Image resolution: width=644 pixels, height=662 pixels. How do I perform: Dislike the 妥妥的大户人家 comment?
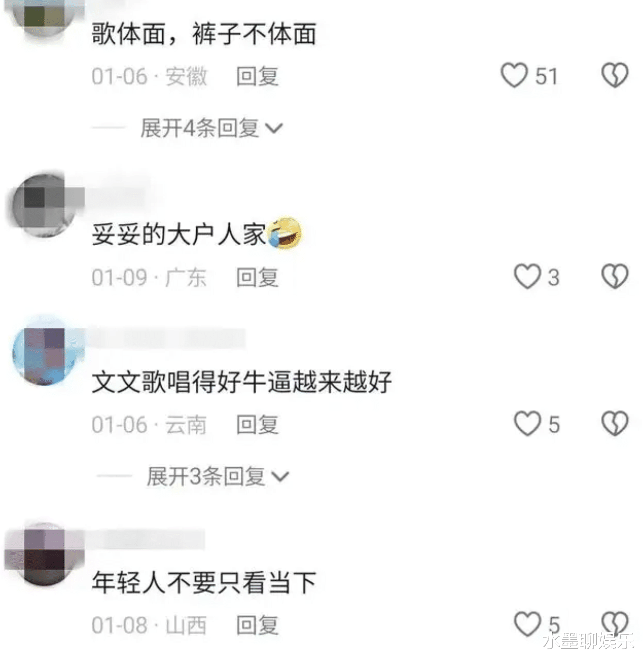[614, 276]
